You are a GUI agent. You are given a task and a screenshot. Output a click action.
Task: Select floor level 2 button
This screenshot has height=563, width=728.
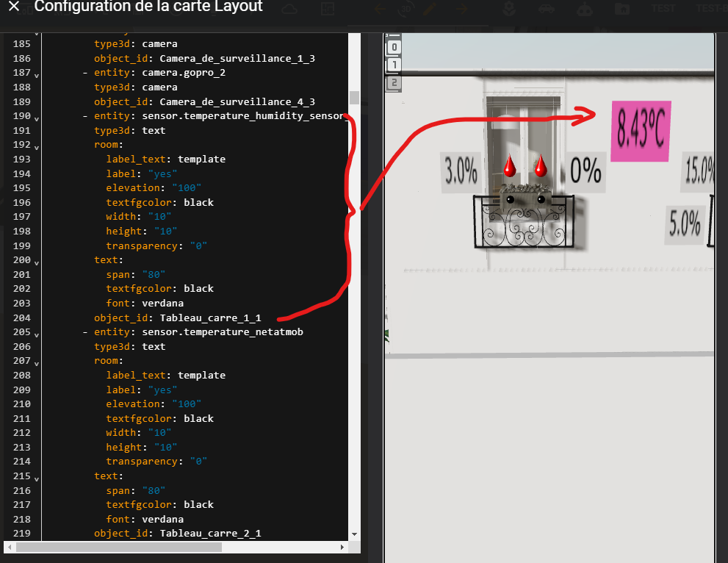[394, 82]
